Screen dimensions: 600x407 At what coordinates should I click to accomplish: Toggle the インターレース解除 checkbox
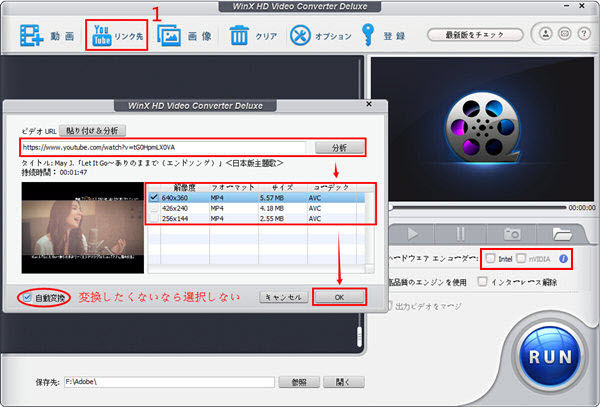(482, 282)
